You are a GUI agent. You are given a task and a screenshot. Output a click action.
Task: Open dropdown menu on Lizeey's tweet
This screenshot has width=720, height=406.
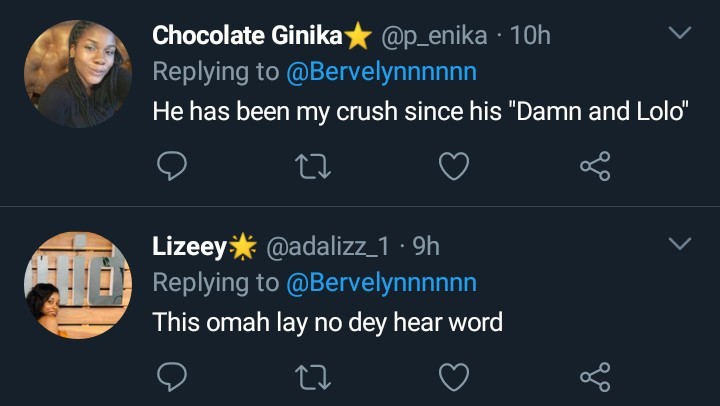(x=679, y=244)
